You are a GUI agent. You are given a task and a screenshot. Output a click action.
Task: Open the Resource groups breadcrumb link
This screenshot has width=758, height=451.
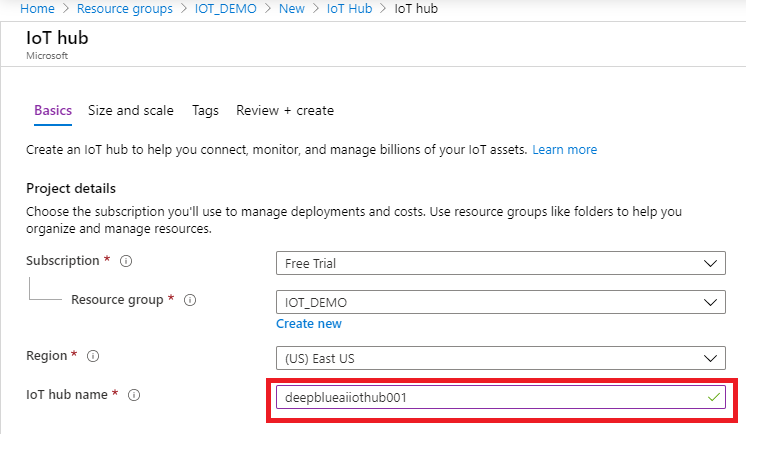click(125, 9)
